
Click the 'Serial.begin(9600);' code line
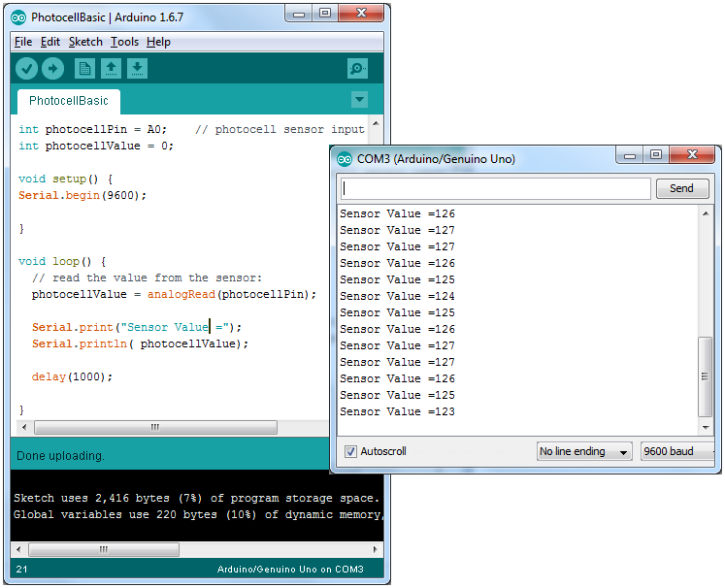pos(82,196)
